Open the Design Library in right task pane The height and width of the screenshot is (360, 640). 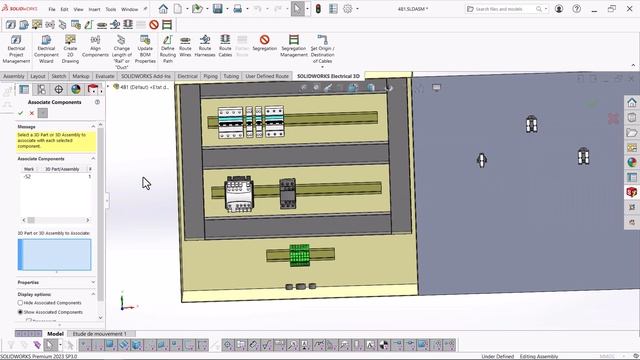pos(632,118)
